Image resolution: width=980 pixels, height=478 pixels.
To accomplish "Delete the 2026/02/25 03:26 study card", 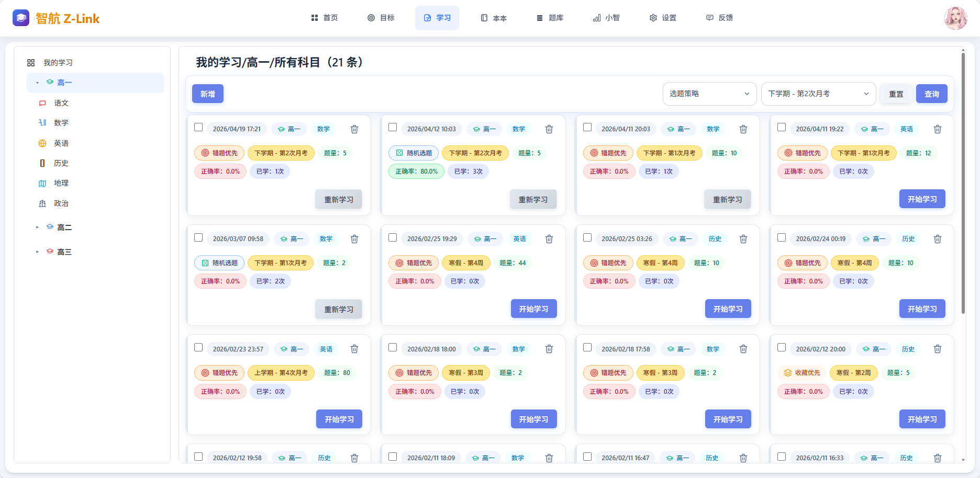I will (743, 239).
